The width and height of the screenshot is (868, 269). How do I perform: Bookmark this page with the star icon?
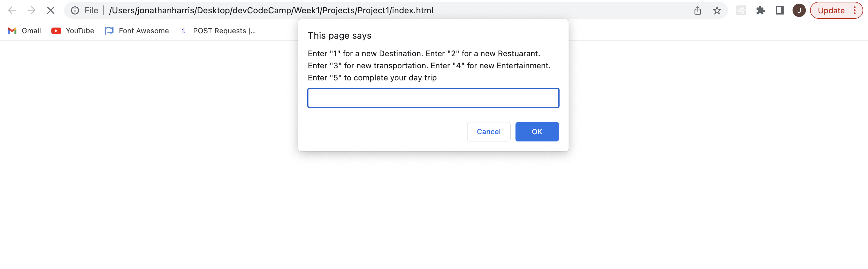click(717, 11)
